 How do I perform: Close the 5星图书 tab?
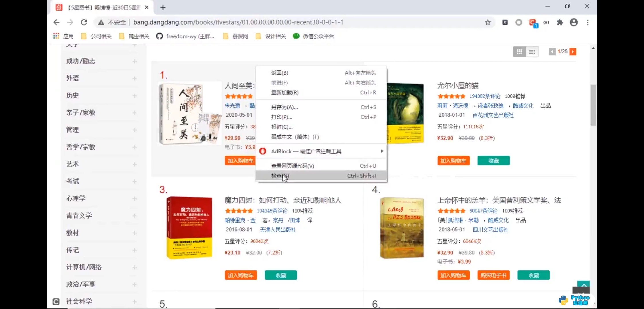click(147, 7)
